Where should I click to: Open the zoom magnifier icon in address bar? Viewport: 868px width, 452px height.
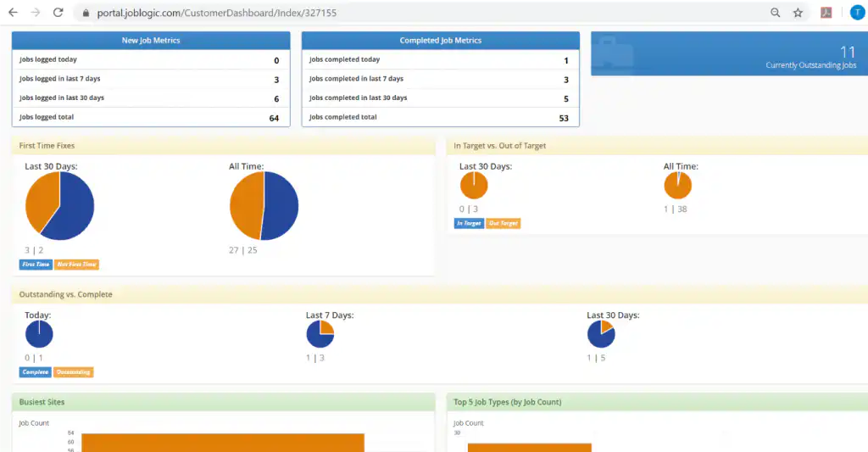coord(775,12)
